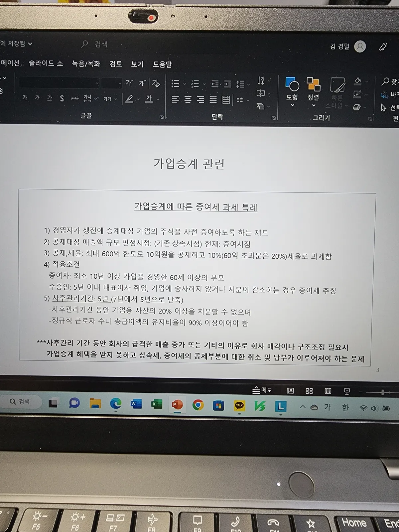Select heading 가업승계에 따른 증여세 과세 특례
Viewport: 399px width, 532px height.
pos(196,207)
